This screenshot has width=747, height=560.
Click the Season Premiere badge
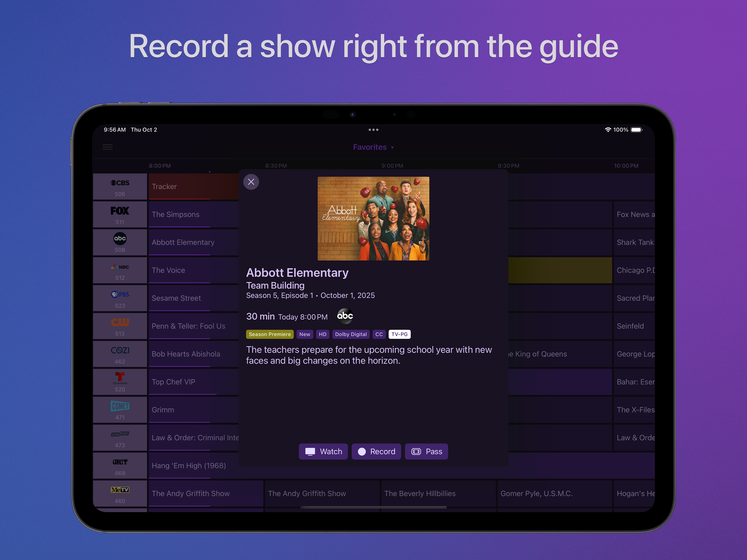pos(270,334)
